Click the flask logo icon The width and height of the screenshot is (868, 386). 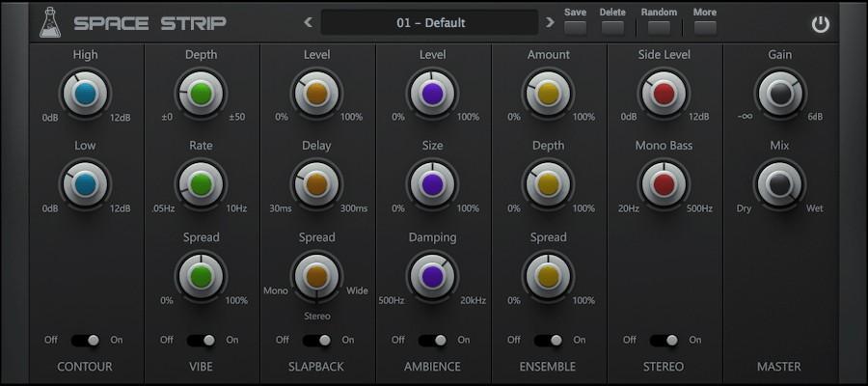50,22
